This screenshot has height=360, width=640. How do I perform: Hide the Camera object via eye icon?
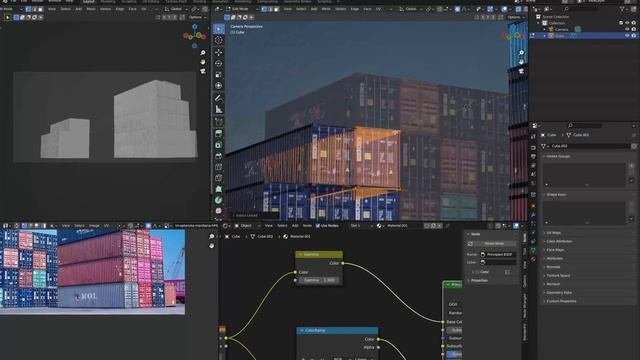pyautogui.click(x=627, y=29)
